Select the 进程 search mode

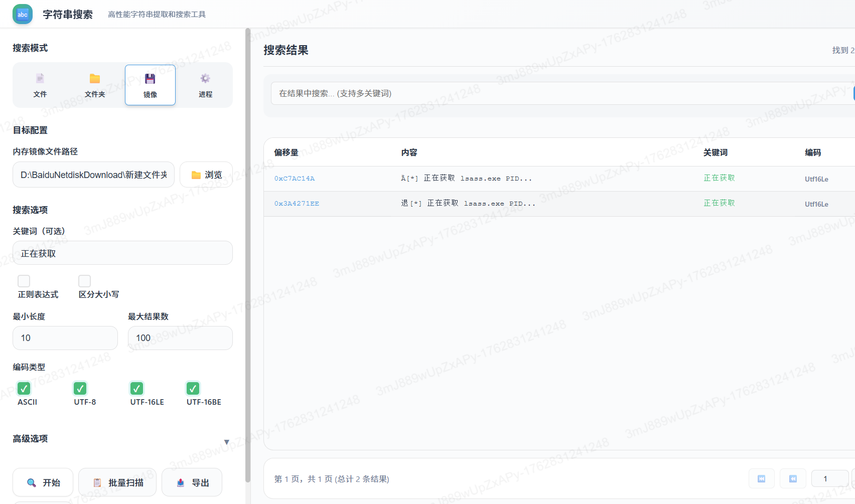point(205,85)
